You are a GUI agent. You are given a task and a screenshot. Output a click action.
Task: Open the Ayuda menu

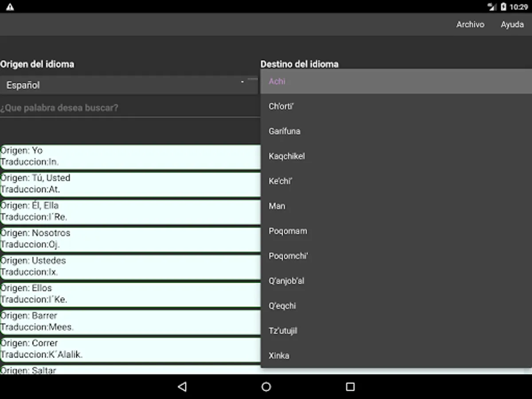click(x=512, y=24)
